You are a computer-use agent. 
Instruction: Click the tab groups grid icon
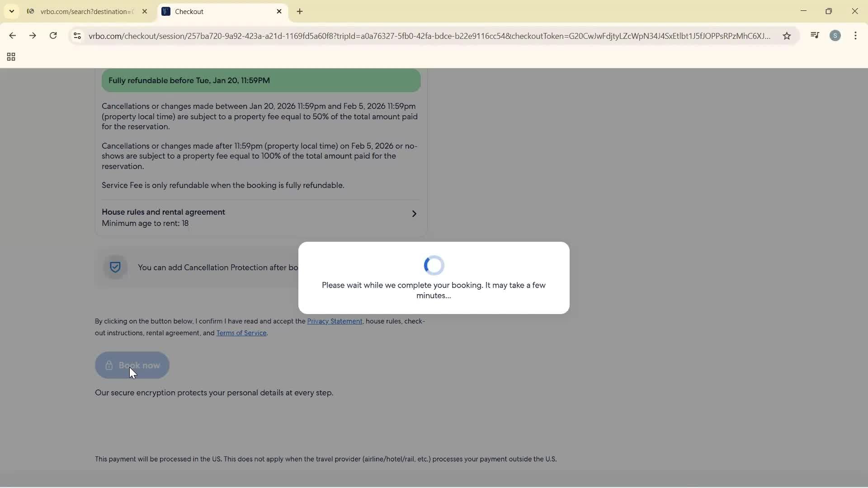click(x=10, y=56)
